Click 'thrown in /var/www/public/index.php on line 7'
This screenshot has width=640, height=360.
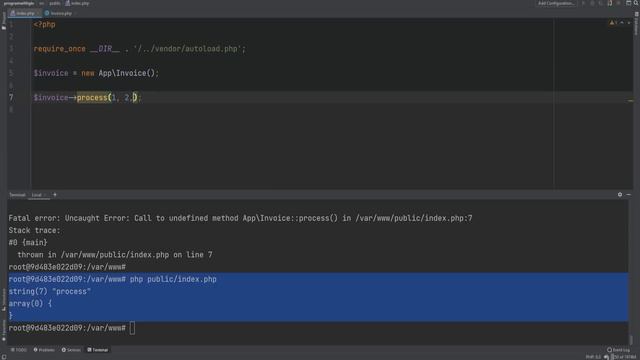pyautogui.click(x=115, y=255)
